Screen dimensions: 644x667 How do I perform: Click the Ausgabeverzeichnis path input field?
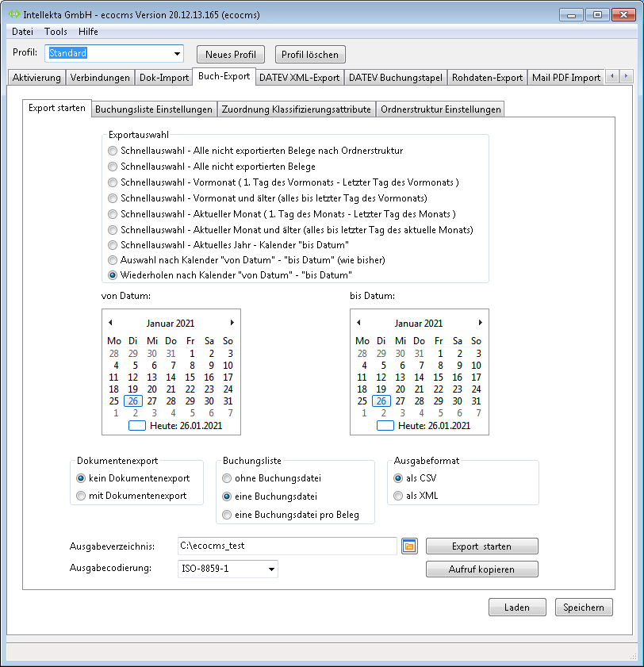coord(287,546)
